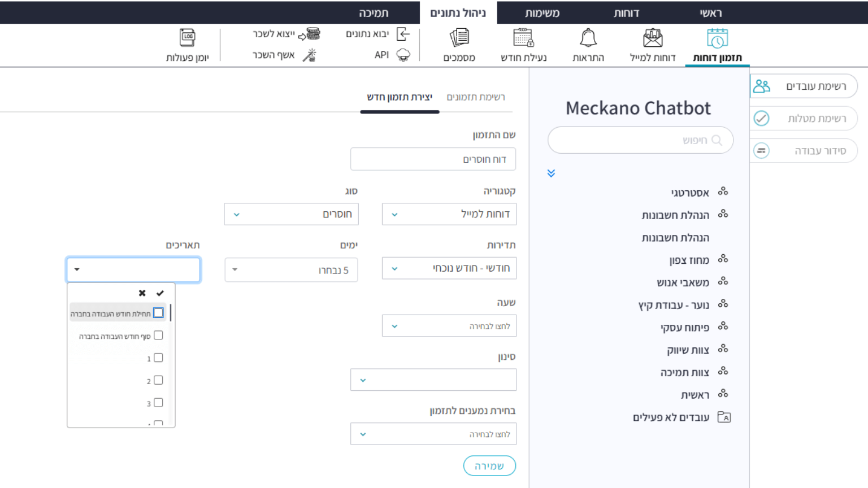
Task: Click the ייצוא לשכר export icon
Action: (310, 34)
